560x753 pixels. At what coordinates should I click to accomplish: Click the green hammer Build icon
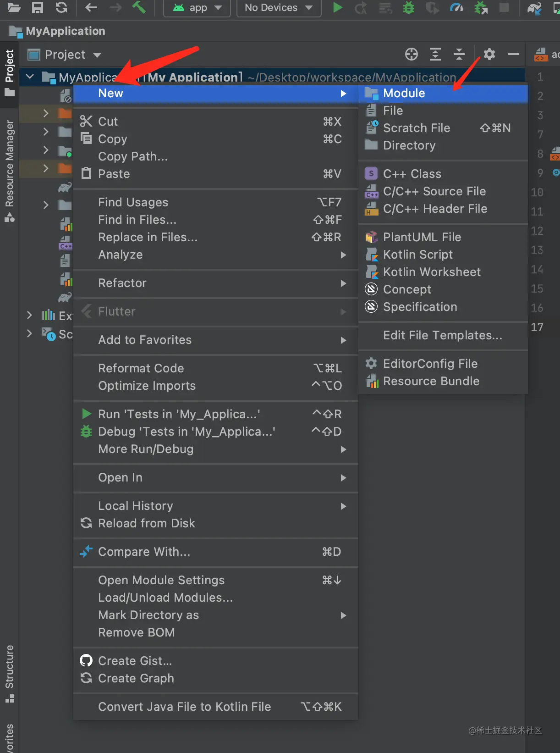coord(139,7)
